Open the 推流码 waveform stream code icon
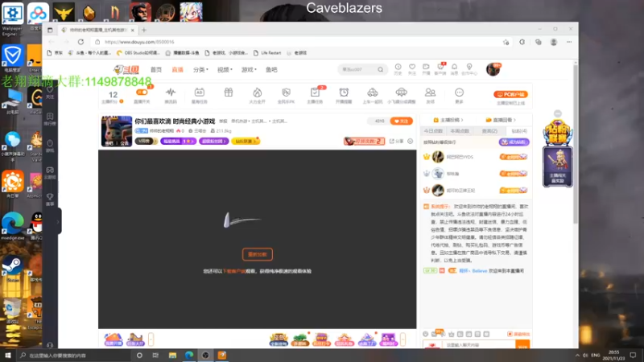The image size is (644, 362). point(171,95)
